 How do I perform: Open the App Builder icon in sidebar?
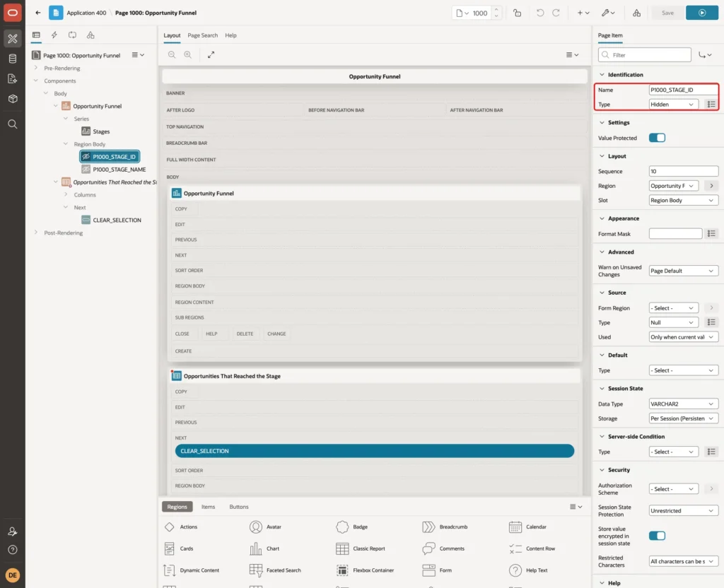coord(13,39)
